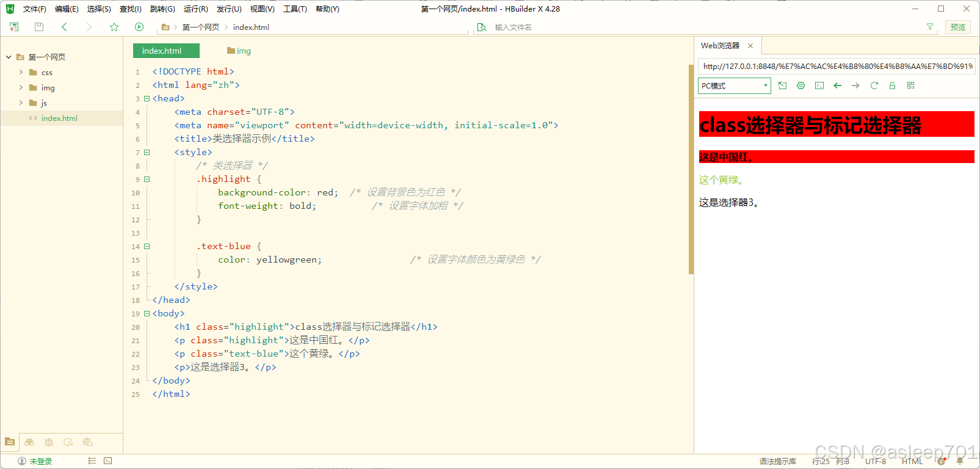Viewport: 980px width, 469px height.
Task: Open the 帮助(Y) menu
Action: (327, 9)
